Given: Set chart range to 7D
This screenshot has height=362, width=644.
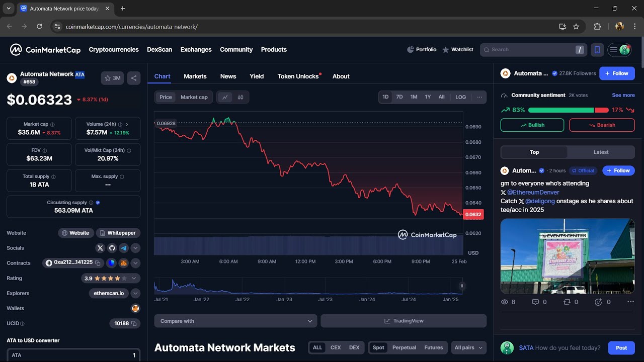Looking at the screenshot, I should pos(399,97).
